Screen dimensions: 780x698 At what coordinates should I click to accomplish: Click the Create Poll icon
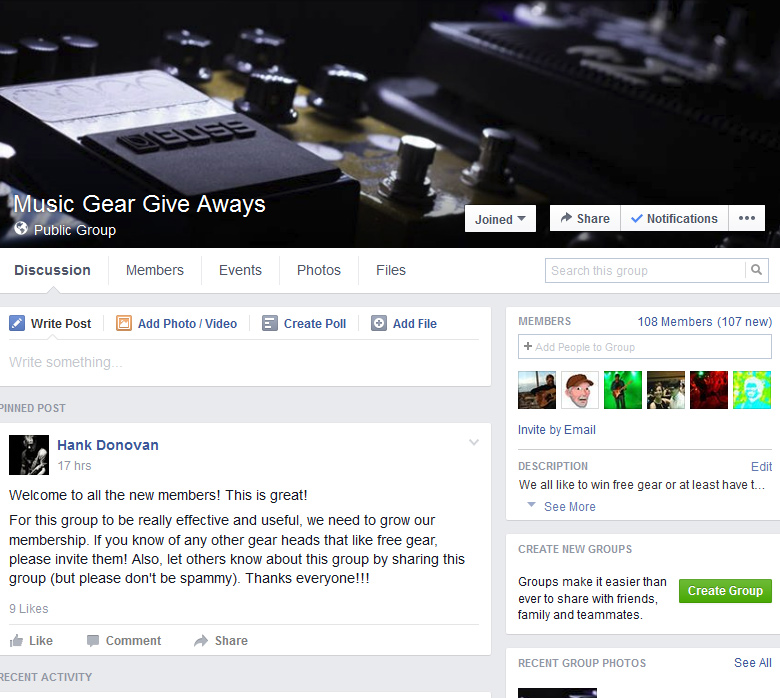pyautogui.click(x=270, y=323)
